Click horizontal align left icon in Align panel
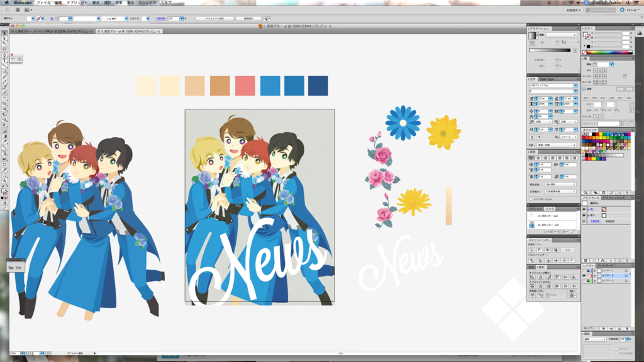Viewport: 644px width, 362px height. (532, 277)
